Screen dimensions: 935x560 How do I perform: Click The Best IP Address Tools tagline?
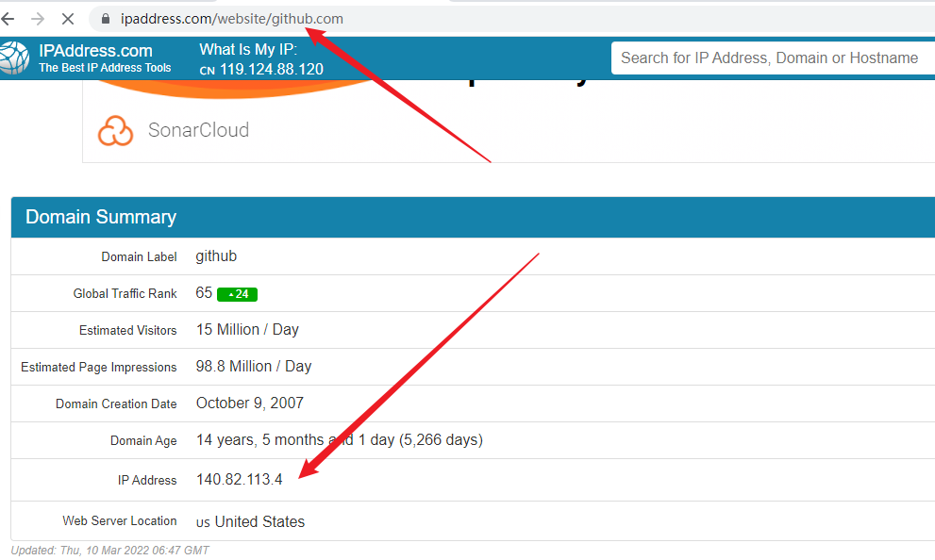pos(105,68)
